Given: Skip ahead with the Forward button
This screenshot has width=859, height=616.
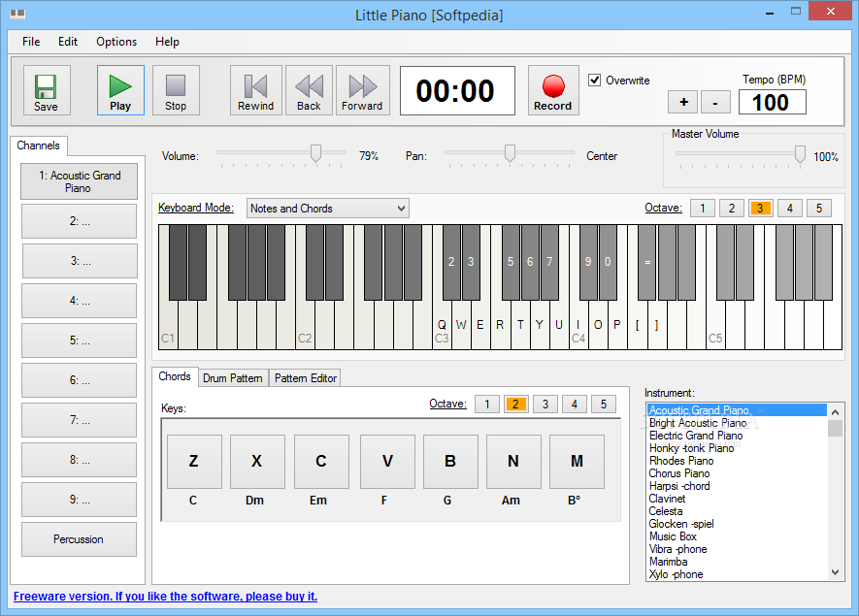Looking at the screenshot, I should coord(363,90).
